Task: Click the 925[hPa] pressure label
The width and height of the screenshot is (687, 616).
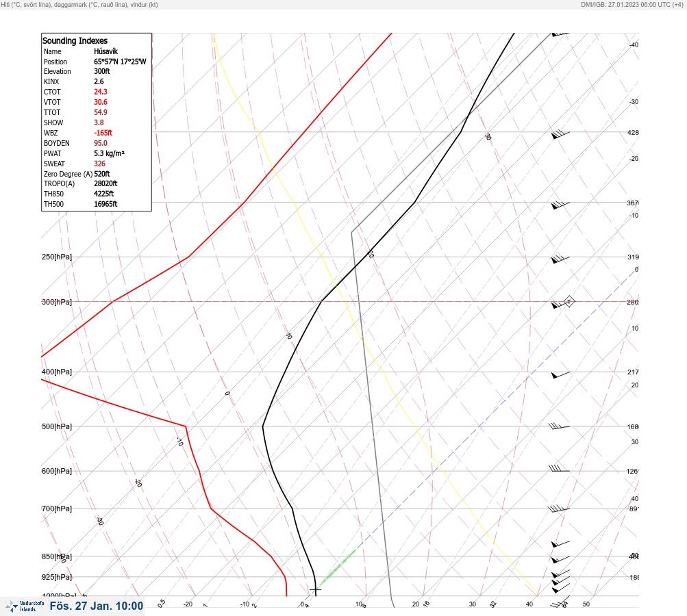Action: 57,577
